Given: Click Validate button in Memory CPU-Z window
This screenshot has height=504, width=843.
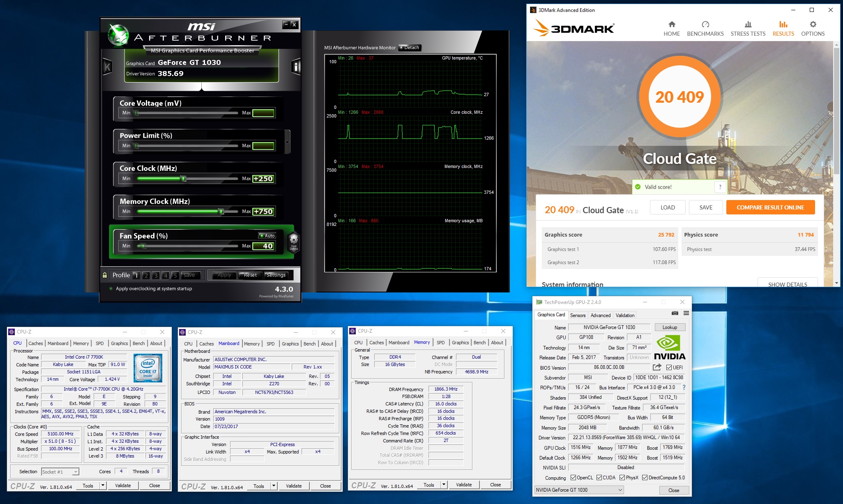Looking at the screenshot, I should [464, 485].
